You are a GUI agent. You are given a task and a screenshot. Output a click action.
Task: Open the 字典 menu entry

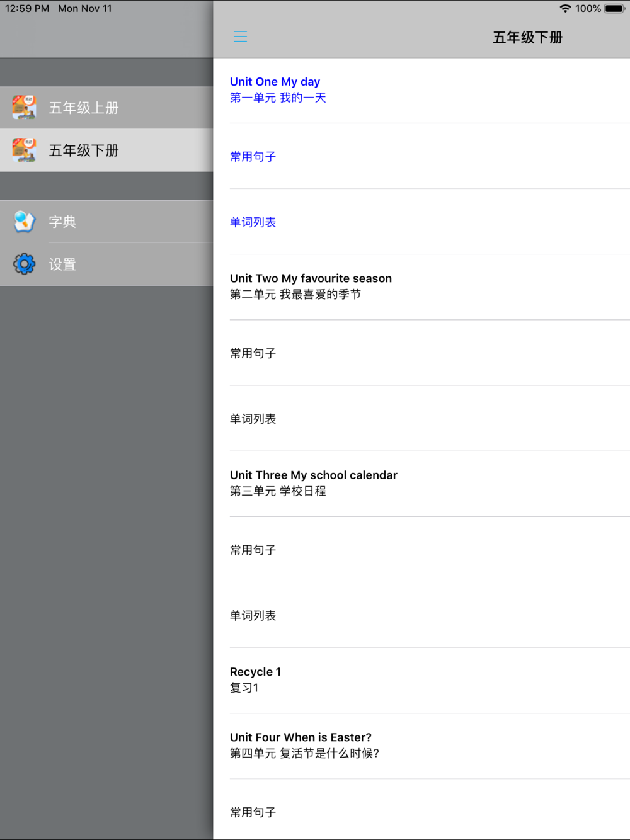106,222
